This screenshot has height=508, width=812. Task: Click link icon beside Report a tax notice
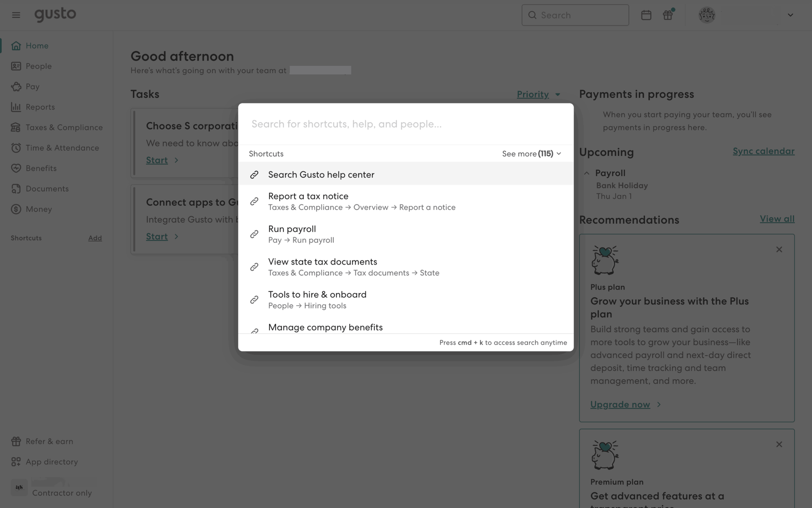pos(254,202)
